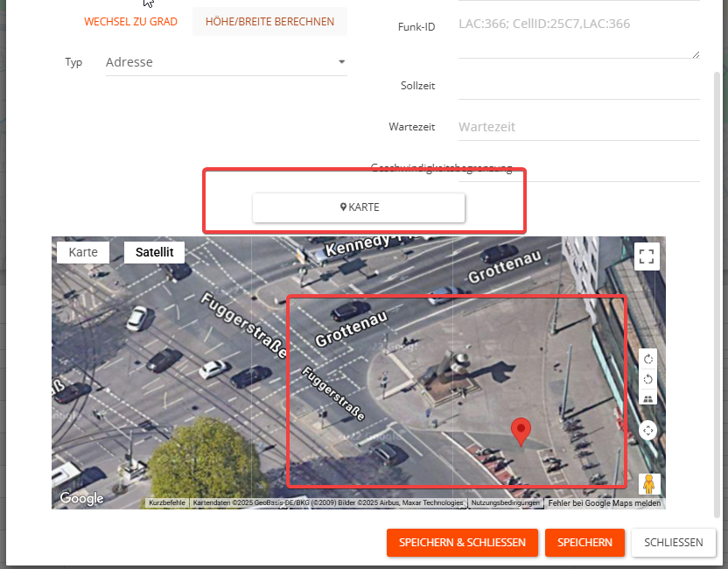Rotate the map clockwise
This screenshot has height=569, width=728.
[648, 359]
